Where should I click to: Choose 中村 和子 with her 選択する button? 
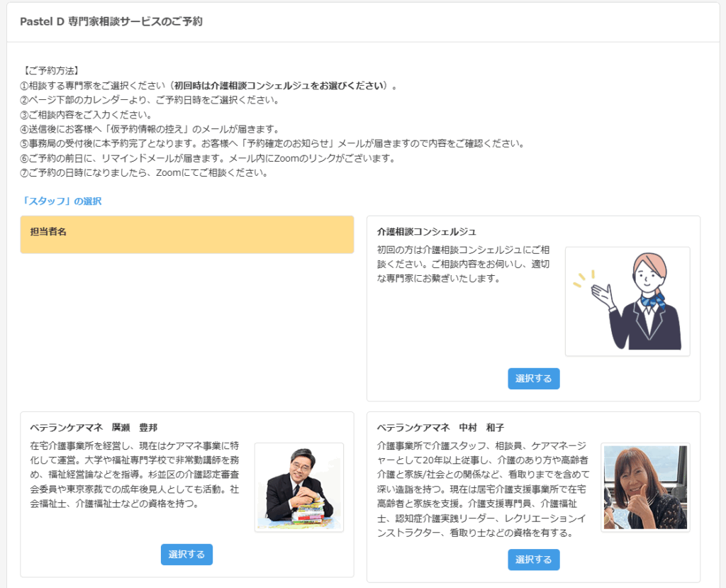pyautogui.click(x=533, y=560)
